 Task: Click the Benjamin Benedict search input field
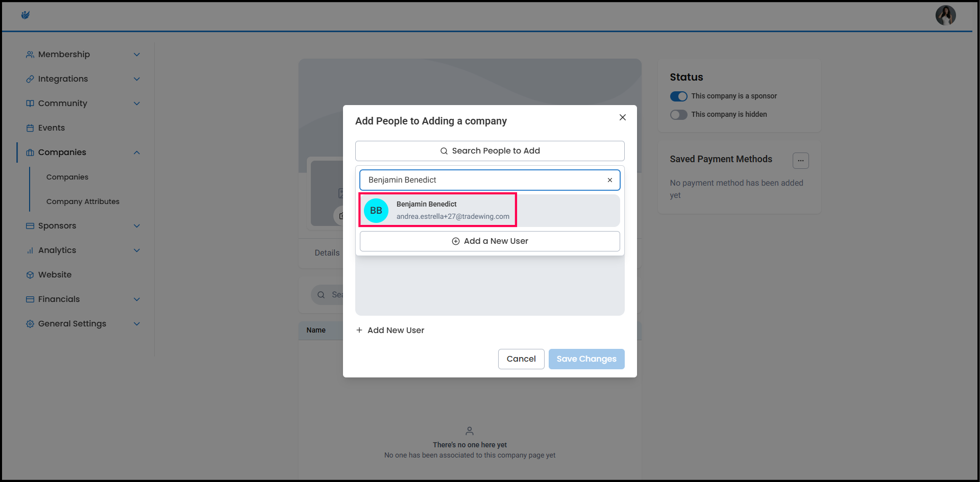[x=480, y=180]
